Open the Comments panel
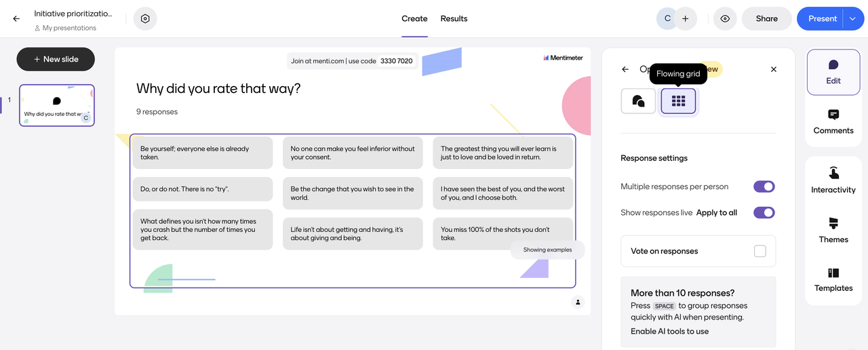 (833, 122)
